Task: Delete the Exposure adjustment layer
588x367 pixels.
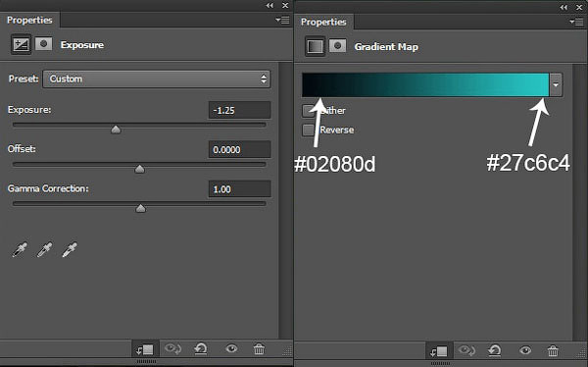Action: pos(259,349)
